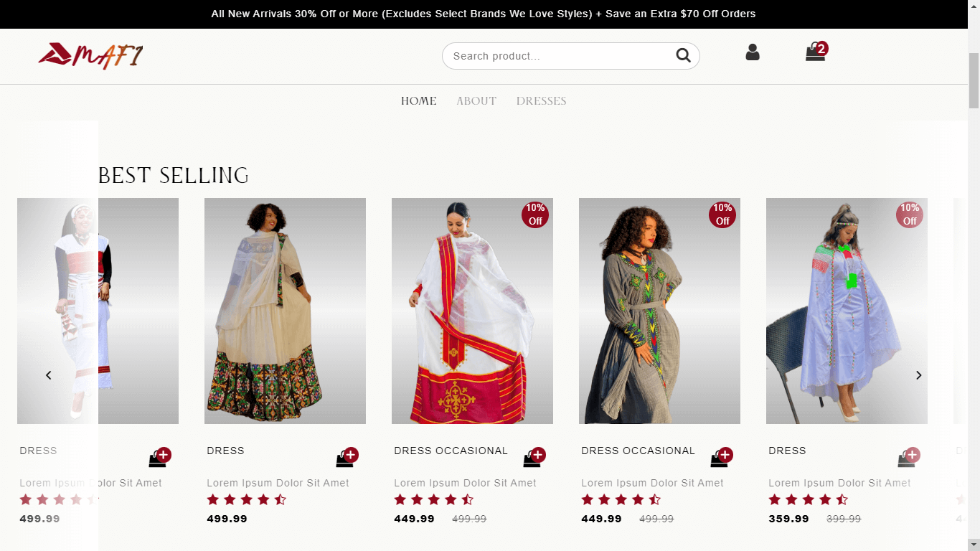
Task: Show next best selling products
Action: [x=918, y=375]
